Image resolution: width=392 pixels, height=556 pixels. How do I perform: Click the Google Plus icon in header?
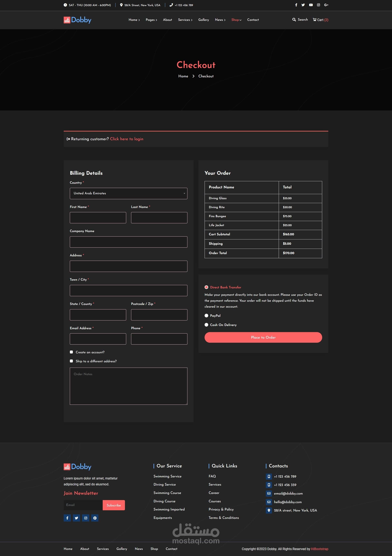[326, 5]
